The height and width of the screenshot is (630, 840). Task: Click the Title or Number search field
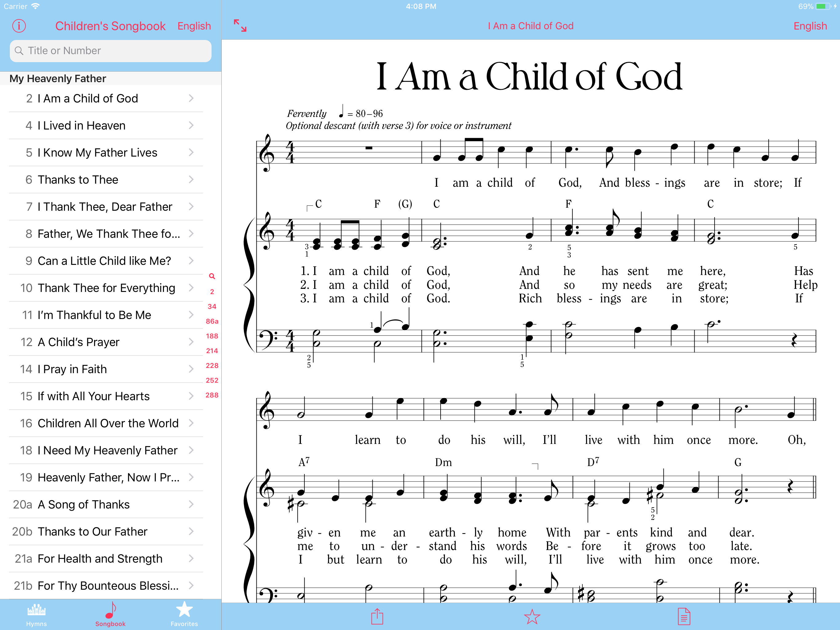tap(110, 51)
